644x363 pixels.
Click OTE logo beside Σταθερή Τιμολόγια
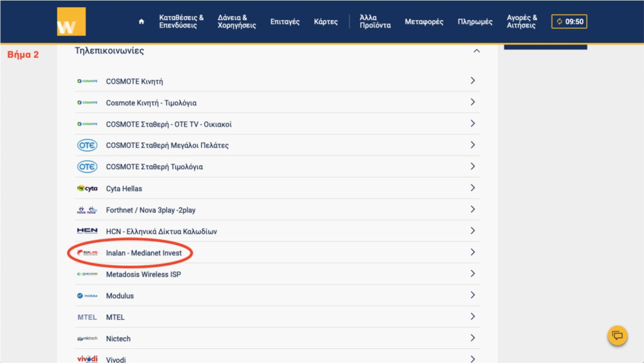(x=87, y=166)
